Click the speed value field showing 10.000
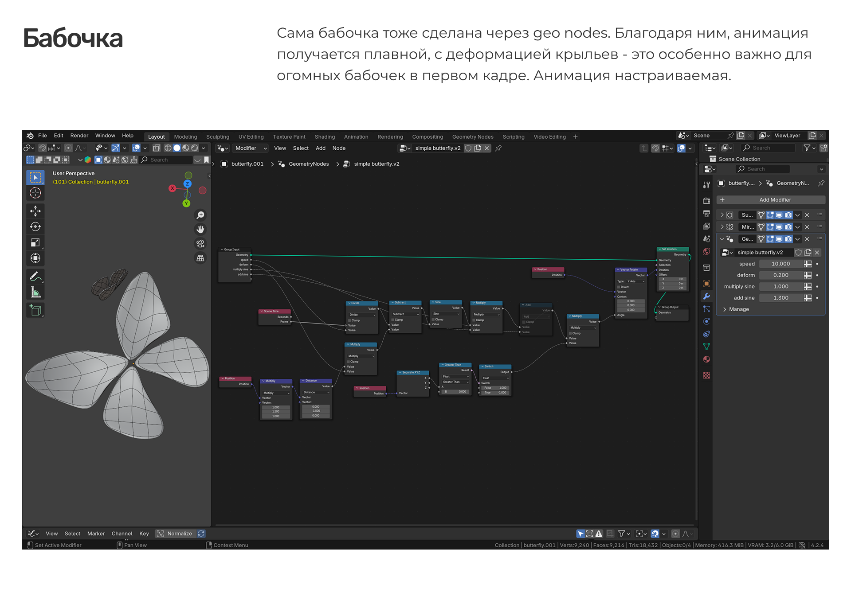The width and height of the screenshot is (851, 616). click(780, 264)
